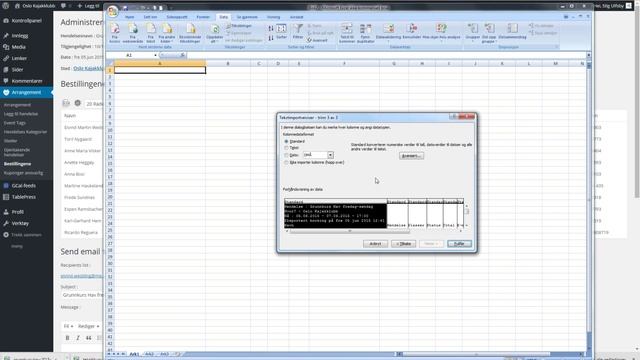The image size is (640, 360).
Task: Click Oslo Kajakklubb in WordPress admin bar
Action: (x=35, y=6)
